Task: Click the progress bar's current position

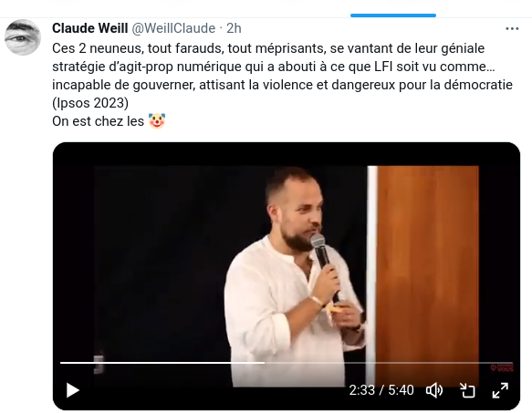Action: (265, 363)
